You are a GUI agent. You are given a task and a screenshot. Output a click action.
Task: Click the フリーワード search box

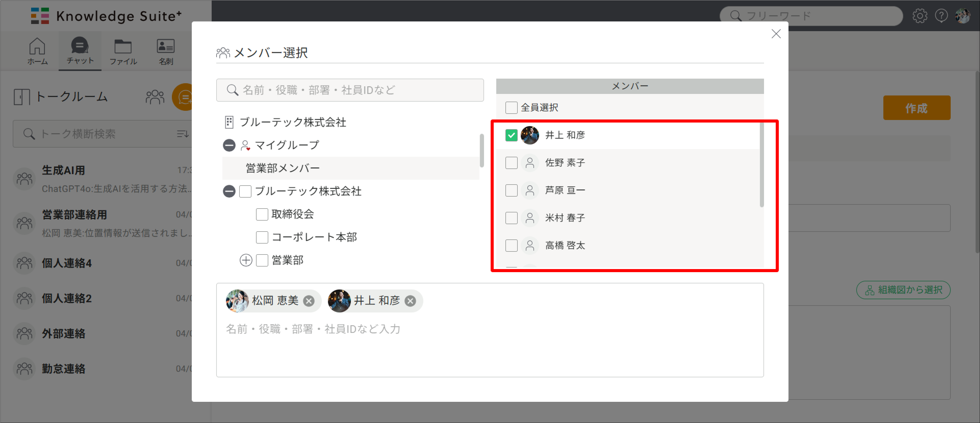tap(811, 16)
